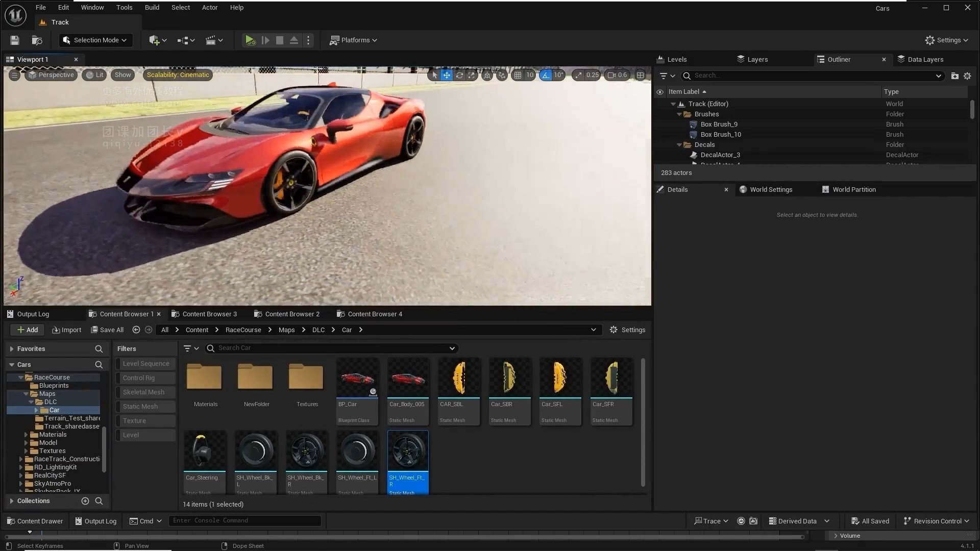Open the Build menu
The width and height of the screenshot is (980, 551).
pos(152,8)
